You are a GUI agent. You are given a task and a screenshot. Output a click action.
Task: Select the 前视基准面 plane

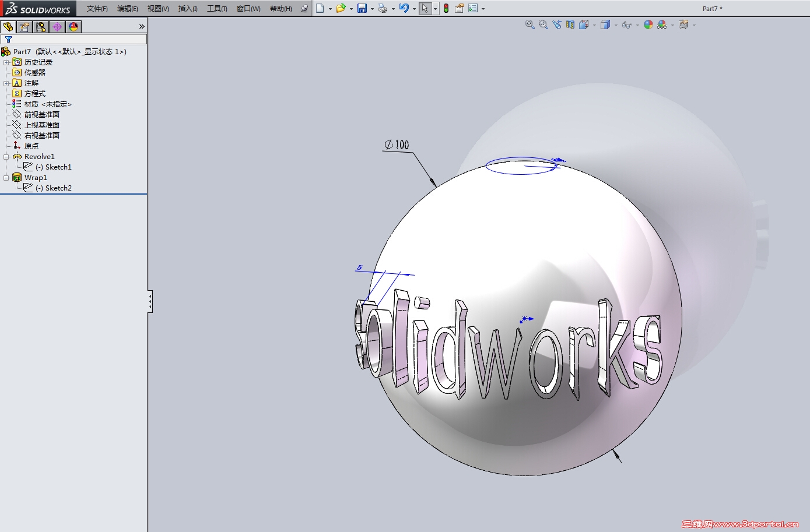(x=36, y=114)
